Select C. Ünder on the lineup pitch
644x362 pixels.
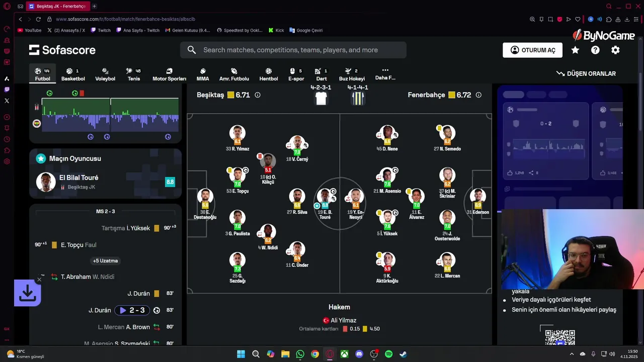(297, 254)
